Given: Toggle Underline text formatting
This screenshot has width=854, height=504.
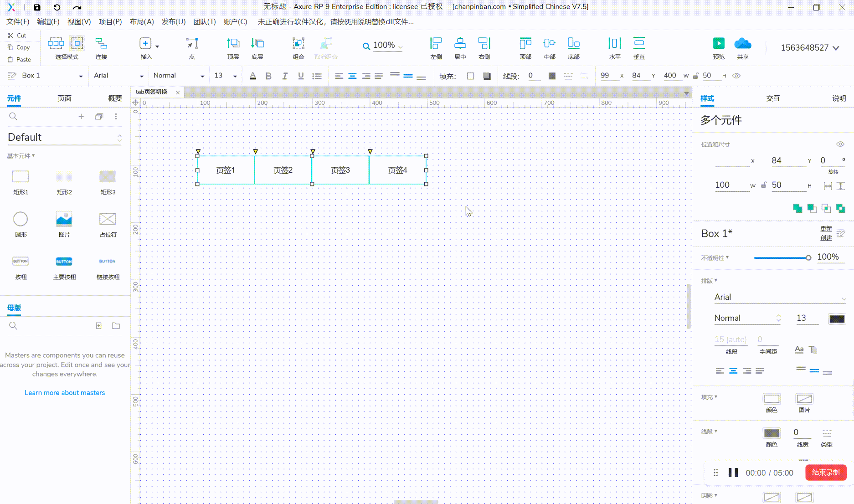Looking at the screenshot, I should pos(301,76).
